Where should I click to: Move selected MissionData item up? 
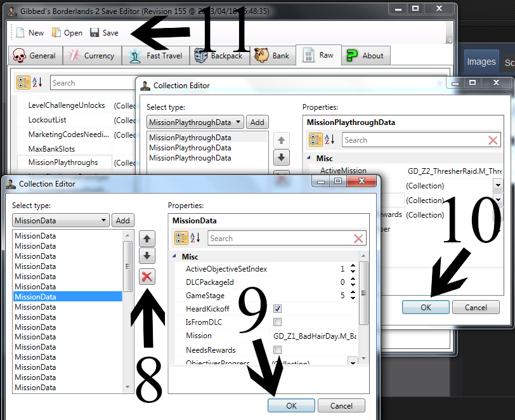click(x=147, y=239)
